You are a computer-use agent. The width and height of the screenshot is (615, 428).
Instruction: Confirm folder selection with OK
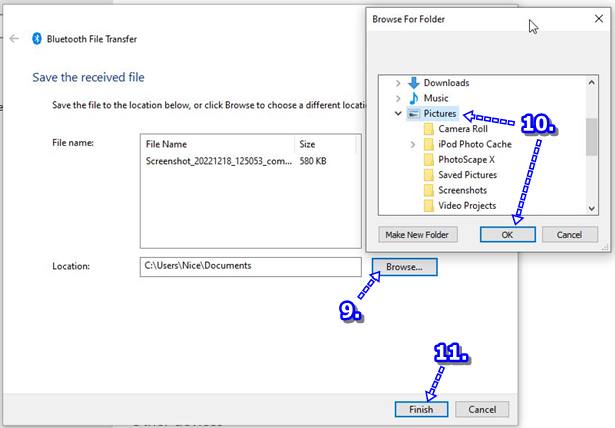[x=508, y=235]
